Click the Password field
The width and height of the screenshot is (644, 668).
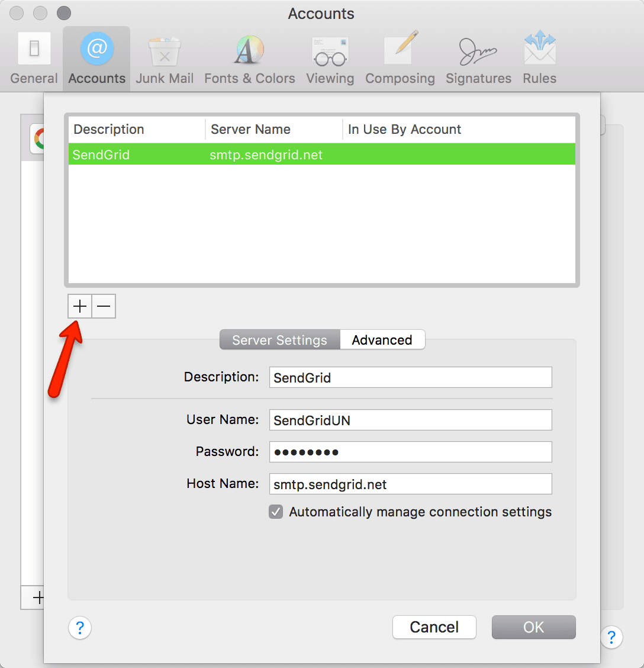point(410,452)
